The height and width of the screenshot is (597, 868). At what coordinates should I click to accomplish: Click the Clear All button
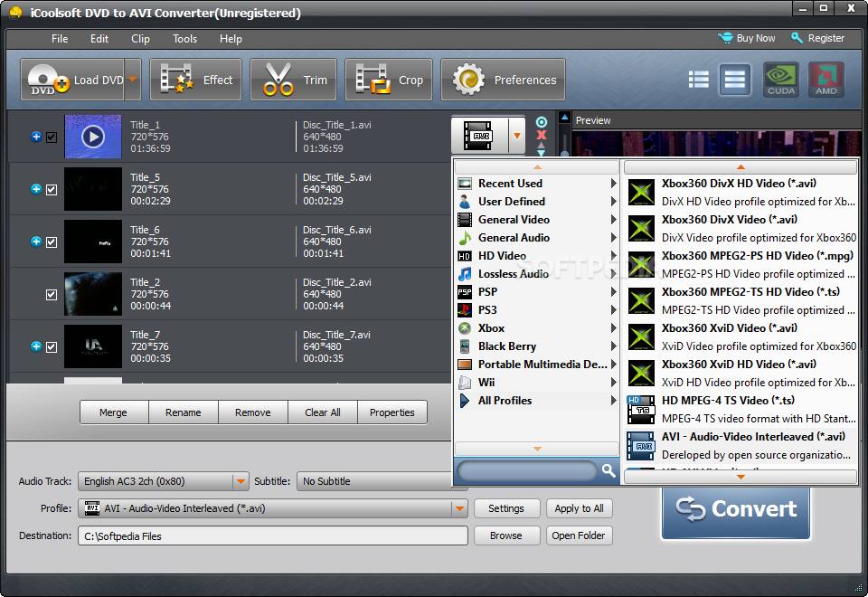click(323, 412)
